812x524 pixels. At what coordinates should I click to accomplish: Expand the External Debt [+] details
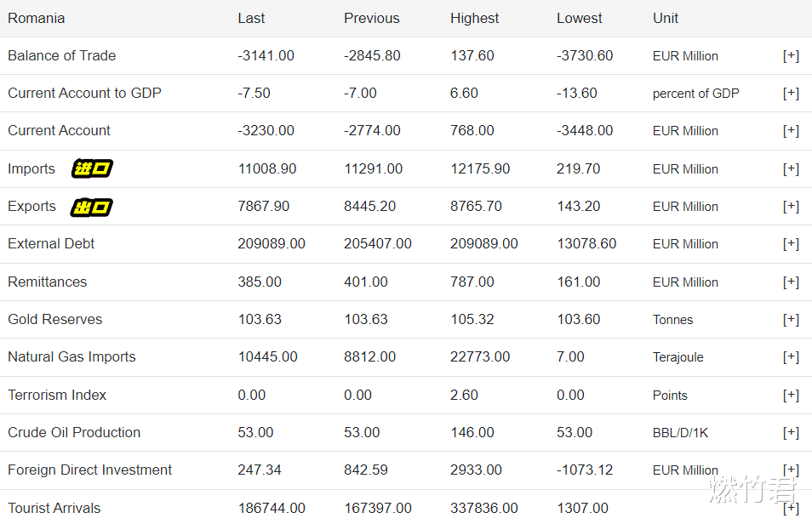click(x=791, y=244)
